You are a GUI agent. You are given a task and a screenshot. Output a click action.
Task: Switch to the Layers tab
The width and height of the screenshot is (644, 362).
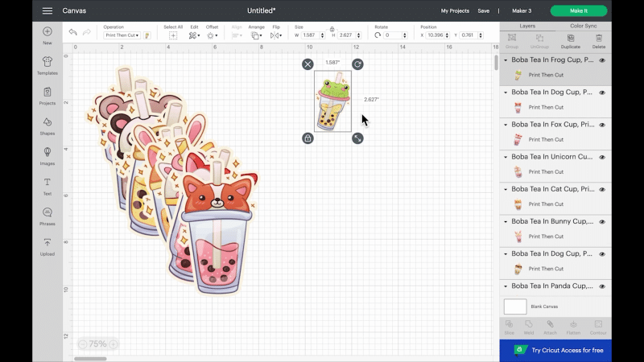(527, 26)
